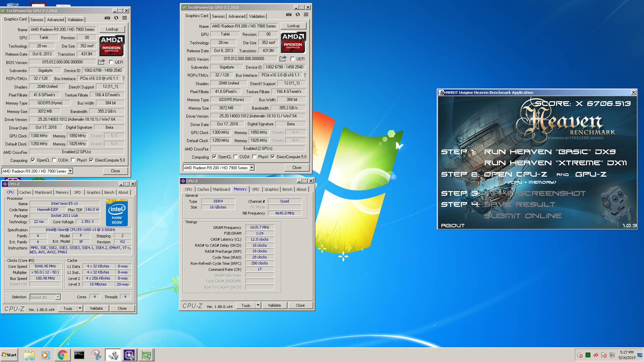This screenshot has width=644, height=362.
Task: Click Lookup button in left GPU-Z window
Action: (x=112, y=29)
